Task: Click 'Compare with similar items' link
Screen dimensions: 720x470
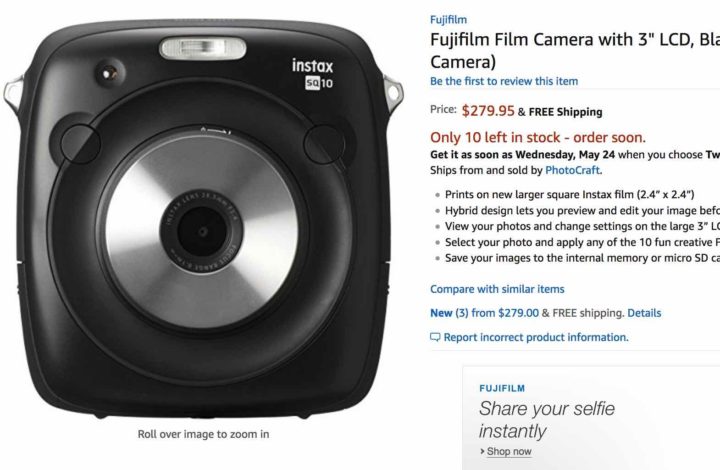Action: click(497, 289)
